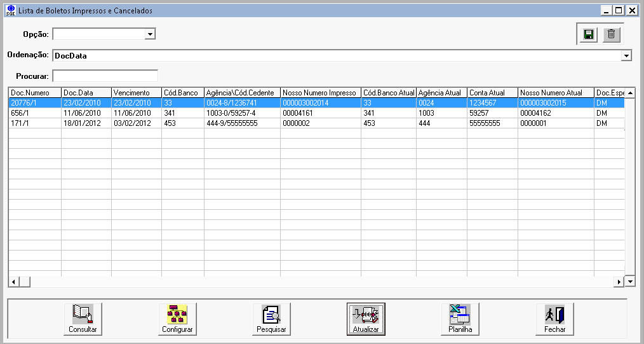Open the Configurar settings button

point(177,319)
